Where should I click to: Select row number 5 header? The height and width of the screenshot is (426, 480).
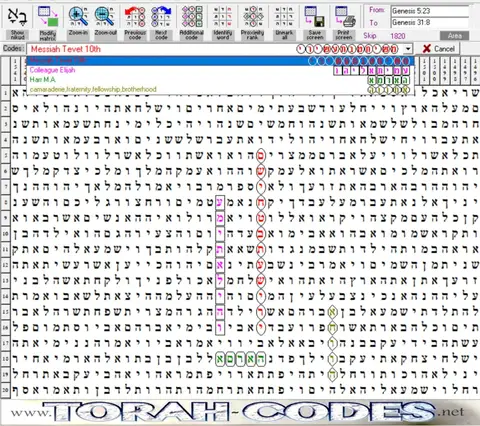[6, 155]
